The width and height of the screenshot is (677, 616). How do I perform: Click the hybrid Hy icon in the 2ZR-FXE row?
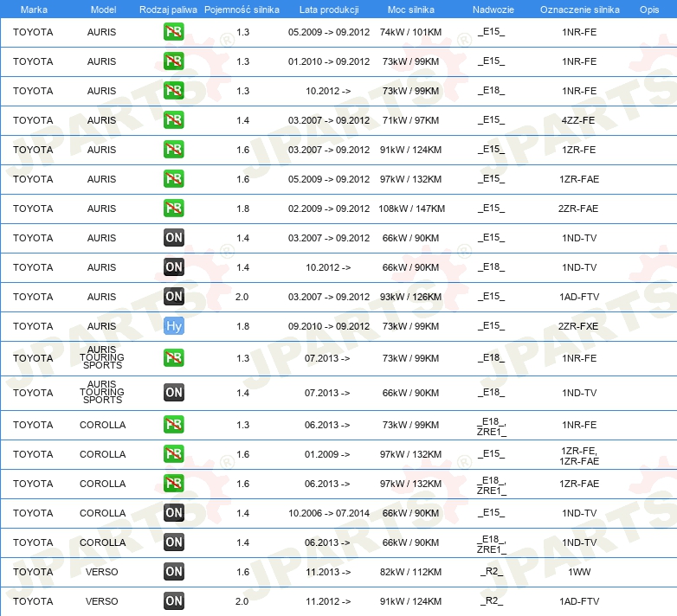(173, 325)
